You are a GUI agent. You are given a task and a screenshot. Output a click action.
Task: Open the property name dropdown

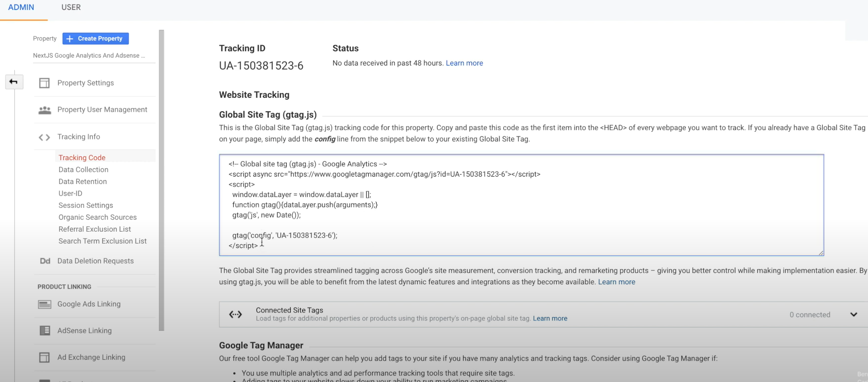(x=89, y=56)
